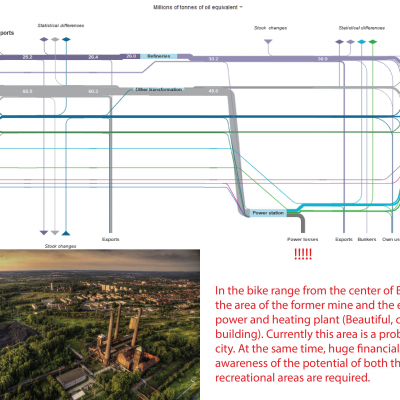Click the grey downward arrow at the bottom left
Image resolution: width=400 pixels, height=400 pixels.
[x=55, y=233]
